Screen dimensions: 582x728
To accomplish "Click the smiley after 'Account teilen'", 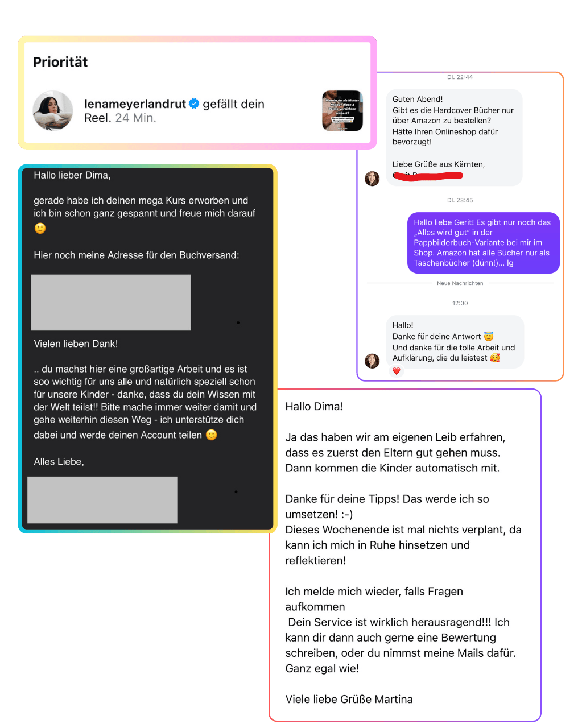I will coord(211,435).
